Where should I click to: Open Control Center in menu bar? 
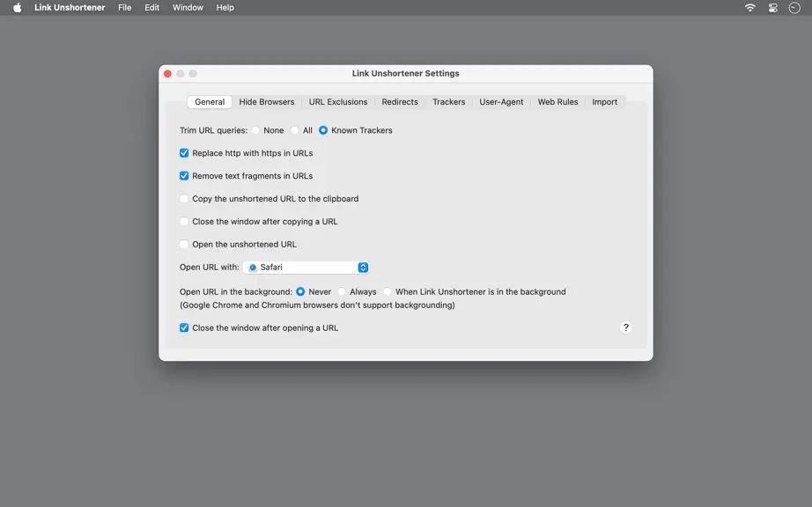(772, 8)
